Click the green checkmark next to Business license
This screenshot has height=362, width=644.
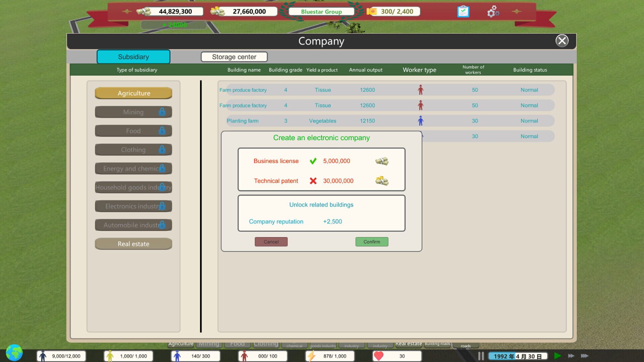click(x=313, y=161)
